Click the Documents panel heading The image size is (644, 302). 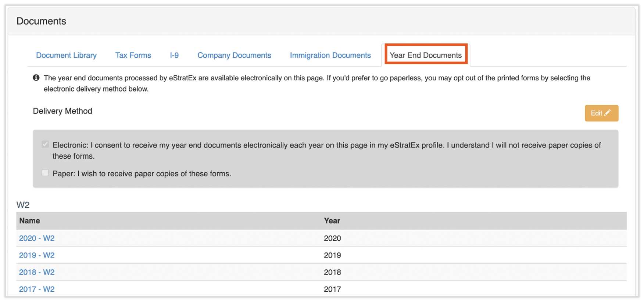[41, 21]
